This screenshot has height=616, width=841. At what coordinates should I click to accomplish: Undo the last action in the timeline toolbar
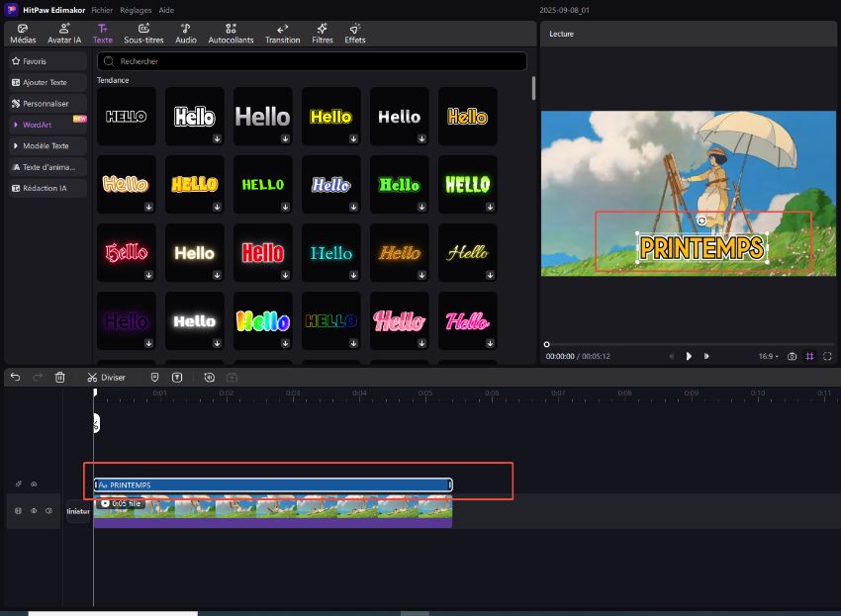point(15,378)
